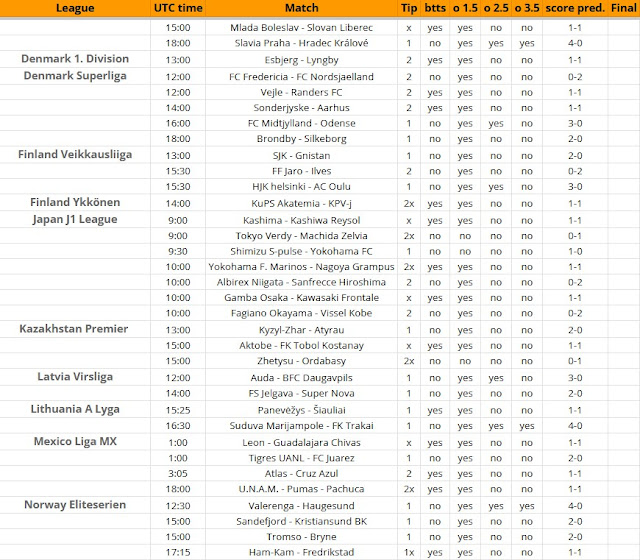
Task: Click the score pred. column header
Action: (x=575, y=8)
